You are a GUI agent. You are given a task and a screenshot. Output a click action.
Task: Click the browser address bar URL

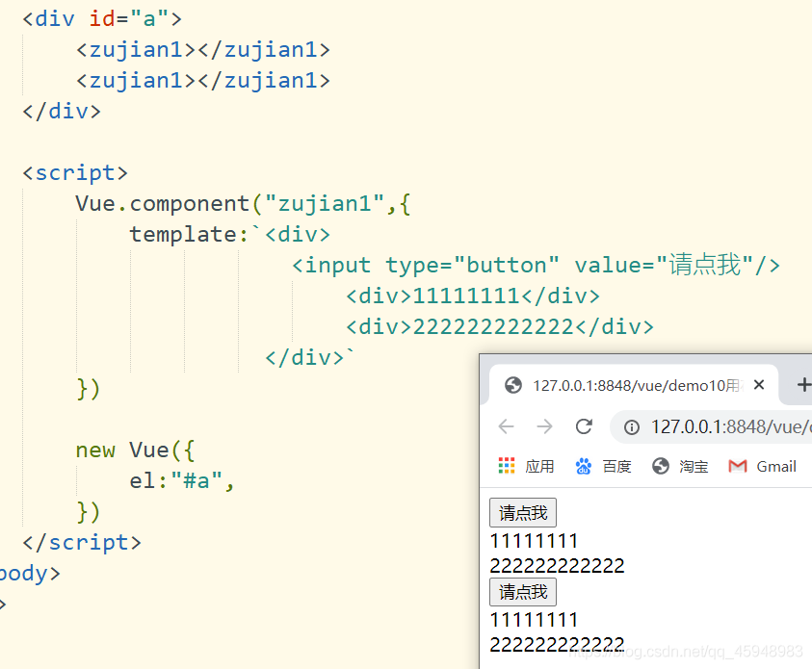[x=731, y=426]
